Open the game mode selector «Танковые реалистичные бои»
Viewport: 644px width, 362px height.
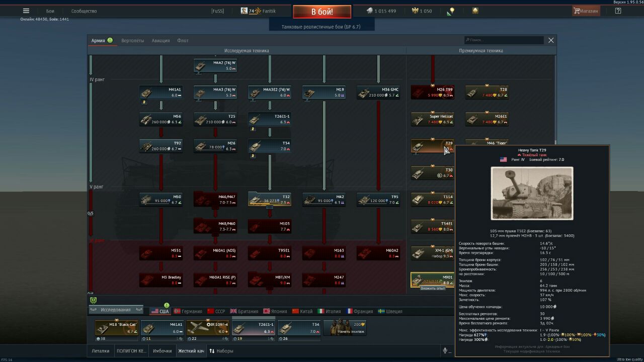click(x=321, y=27)
